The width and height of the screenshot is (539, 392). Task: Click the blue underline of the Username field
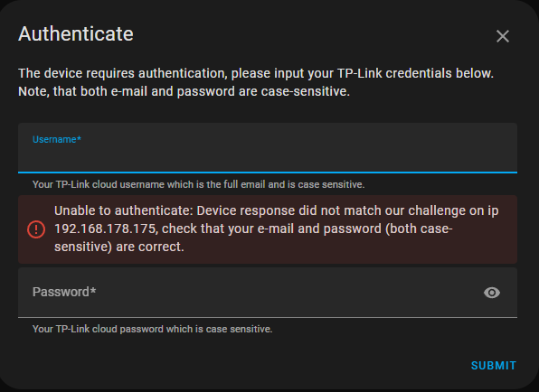click(x=268, y=172)
